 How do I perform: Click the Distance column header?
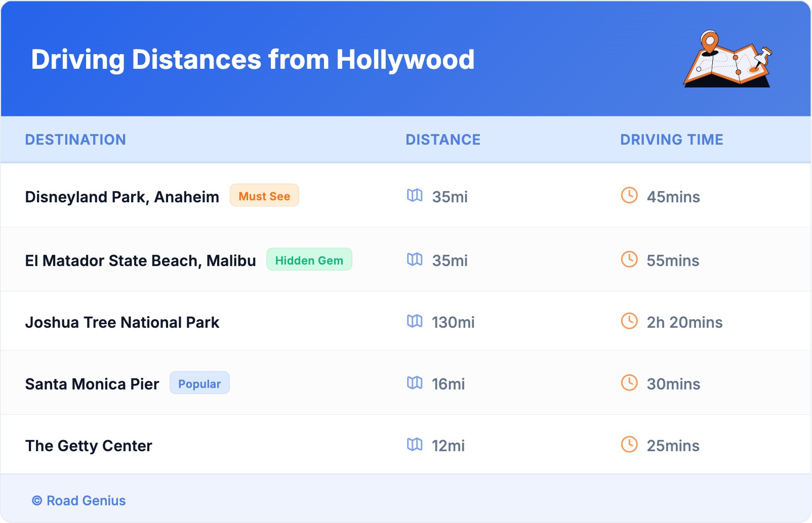[443, 140]
